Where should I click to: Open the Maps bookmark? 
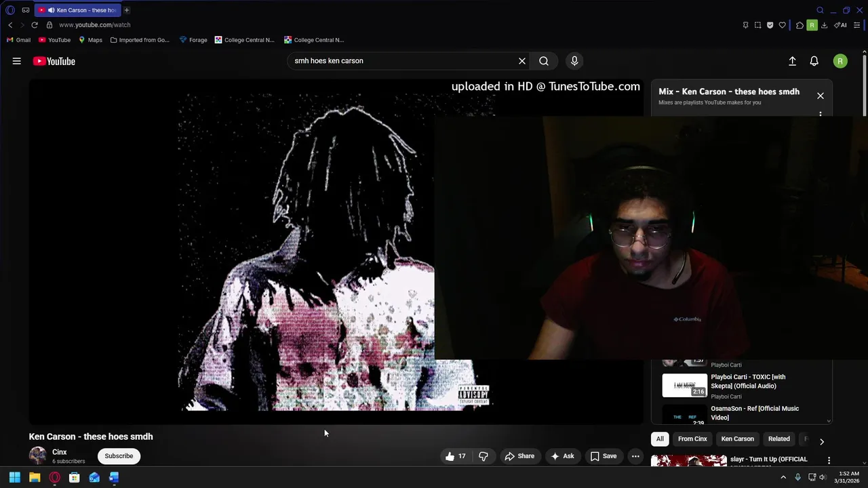[x=90, y=40]
